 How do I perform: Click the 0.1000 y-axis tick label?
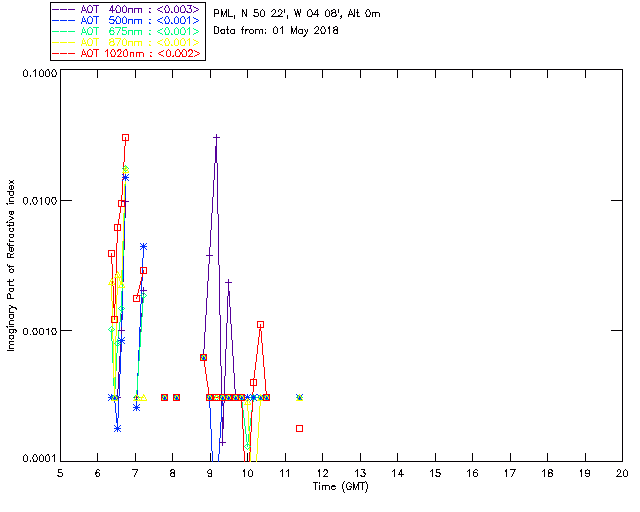(x=36, y=74)
